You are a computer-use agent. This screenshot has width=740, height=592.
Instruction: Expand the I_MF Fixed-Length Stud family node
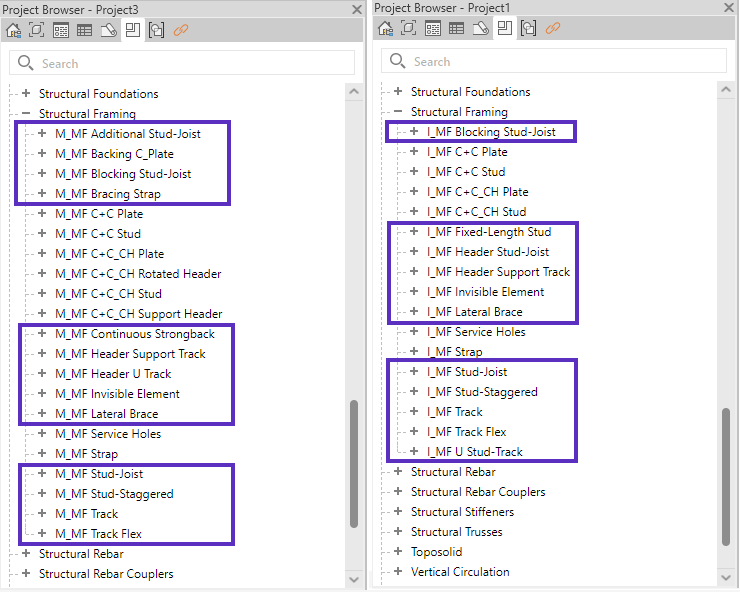414,232
